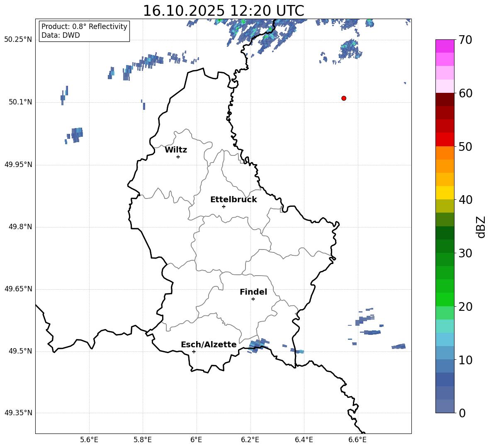Click the 6.2°E longitude tick label

250,439
